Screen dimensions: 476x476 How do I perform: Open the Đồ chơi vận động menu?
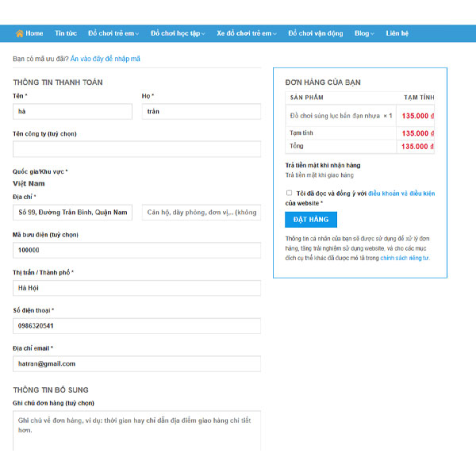(x=316, y=33)
